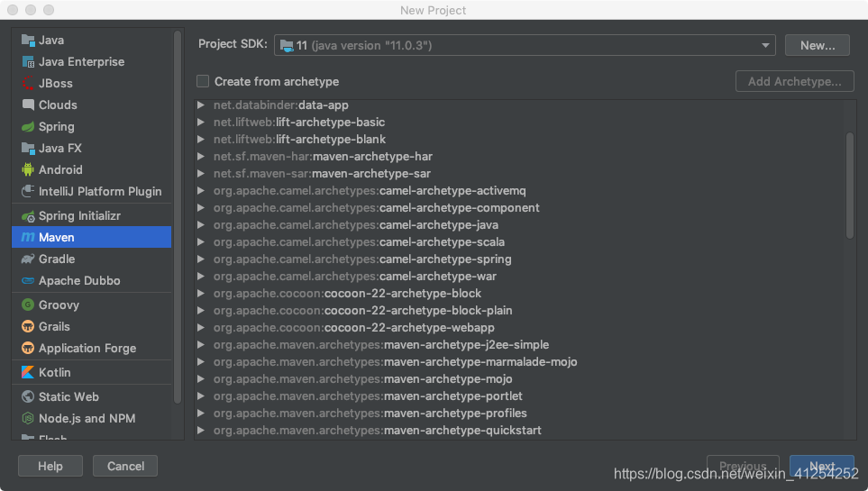The height and width of the screenshot is (491, 868).
Task: Select maven-archetype-sar row
Action: [x=520, y=173]
